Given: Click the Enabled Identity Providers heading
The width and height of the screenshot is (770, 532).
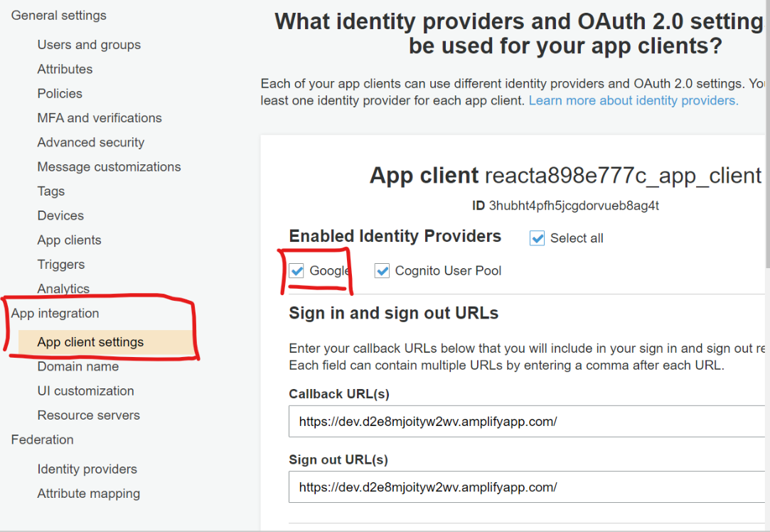Looking at the screenshot, I should click(395, 236).
